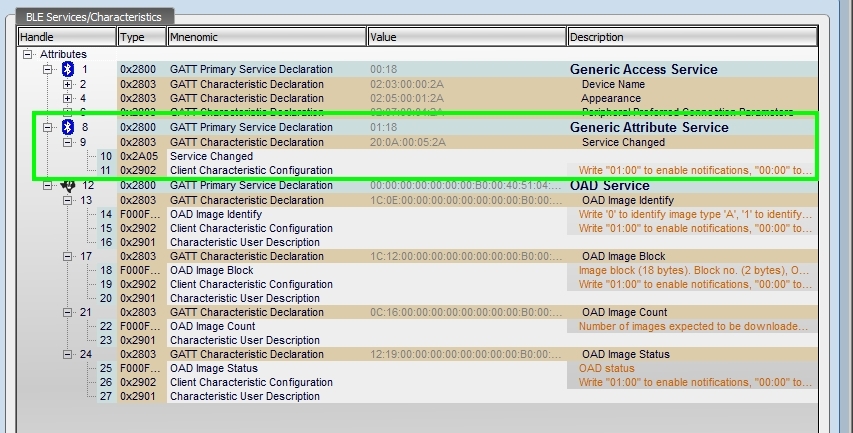The width and height of the screenshot is (853, 433).
Task: Click value 12:19:00 of handle 24
Action: point(466,354)
